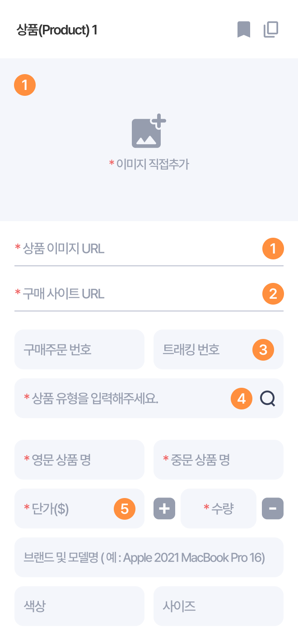Click the 사이즈 size input field
This screenshot has width=298, height=644.
click(x=219, y=606)
